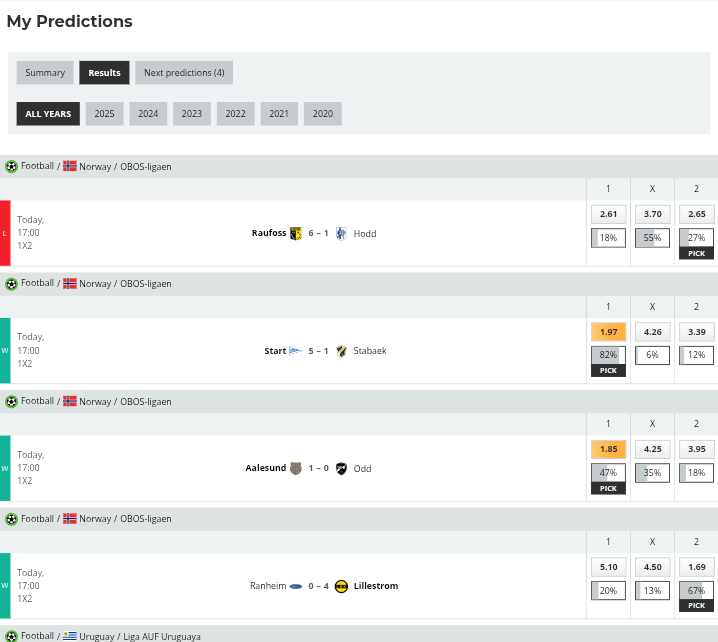Click the highlighted 1.97 odds for Start
The height and width of the screenshot is (642, 718).
[x=608, y=332]
